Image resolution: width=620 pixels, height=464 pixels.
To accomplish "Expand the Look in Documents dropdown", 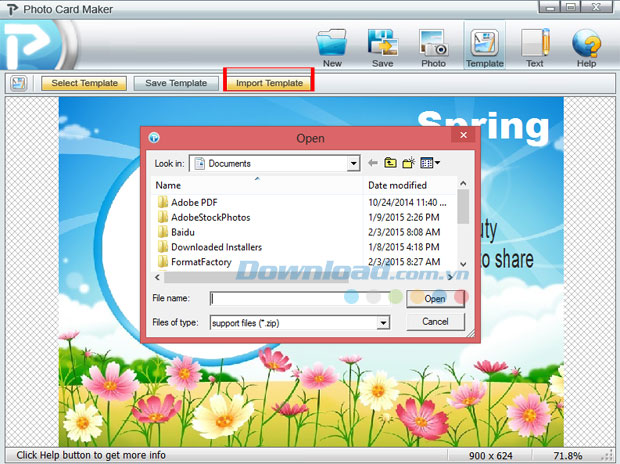I will point(353,163).
